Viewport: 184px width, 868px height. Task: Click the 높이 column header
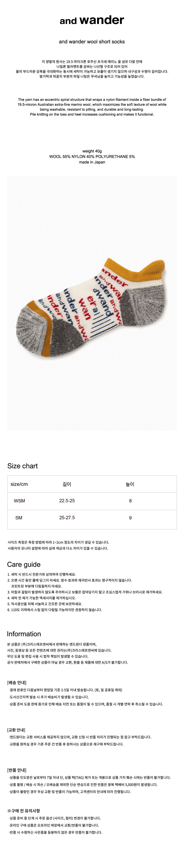pyautogui.click(x=130, y=484)
